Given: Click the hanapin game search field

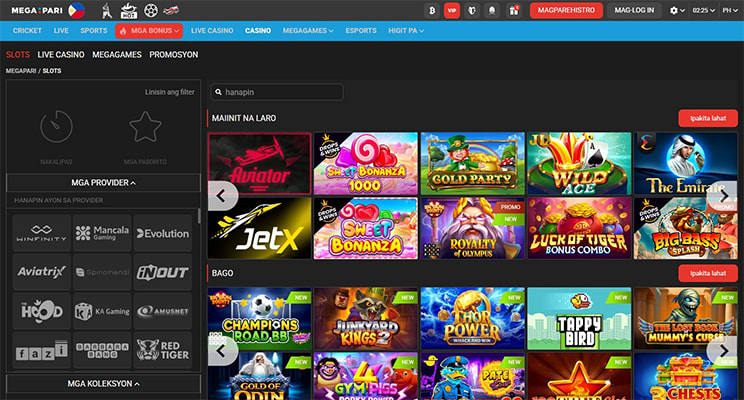Looking at the screenshot, I should coord(277,92).
